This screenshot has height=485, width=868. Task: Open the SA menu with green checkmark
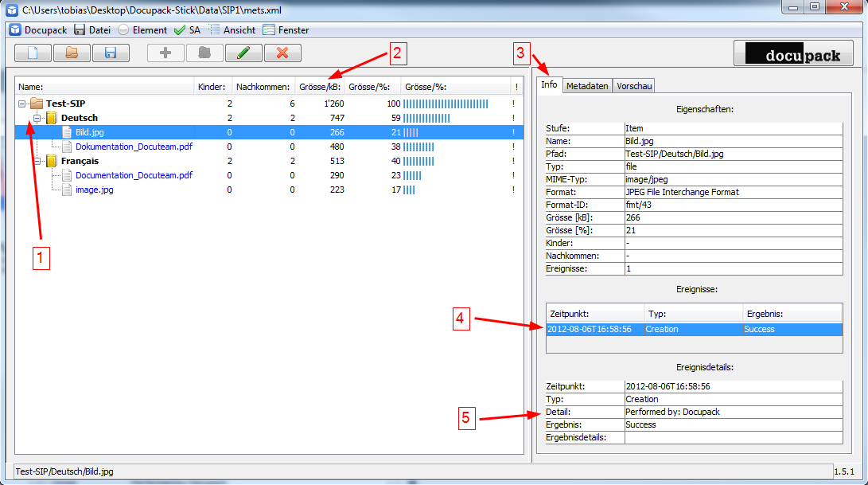point(187,30)
